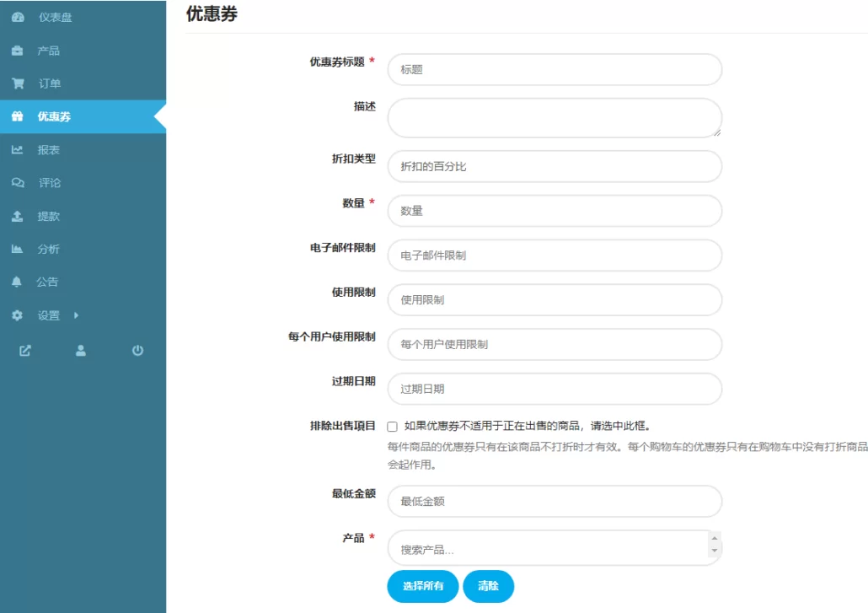Click the area chart icon beside 分析
Image resolution: width=868 pixels, height=613 pixels.
(17, 250)
